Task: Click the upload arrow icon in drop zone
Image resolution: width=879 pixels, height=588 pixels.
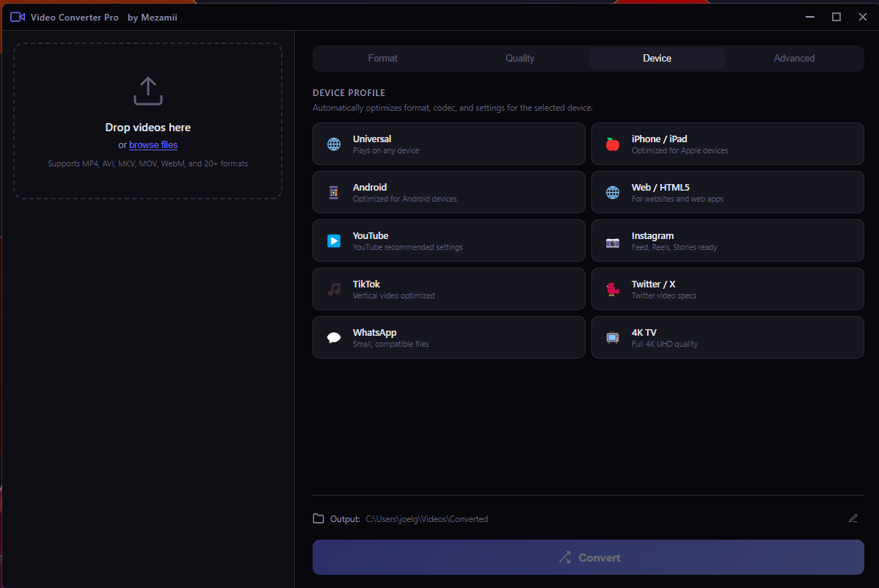Action: coord(148,91)
